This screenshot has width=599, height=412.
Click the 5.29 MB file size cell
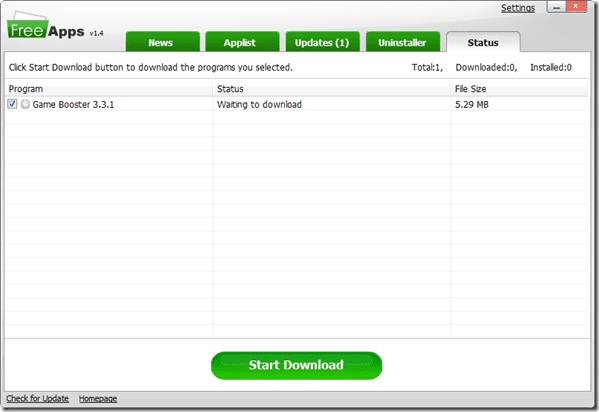click(x=471, y=104)
